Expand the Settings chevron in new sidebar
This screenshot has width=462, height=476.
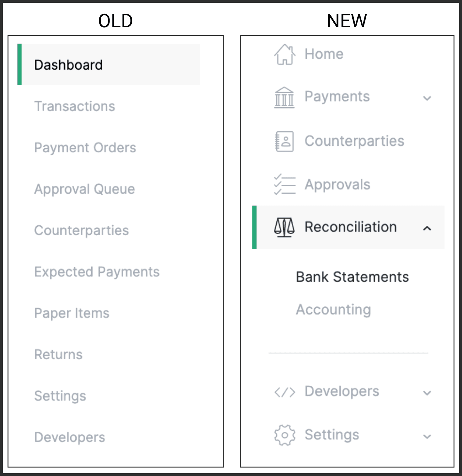[x=427, y=436]
